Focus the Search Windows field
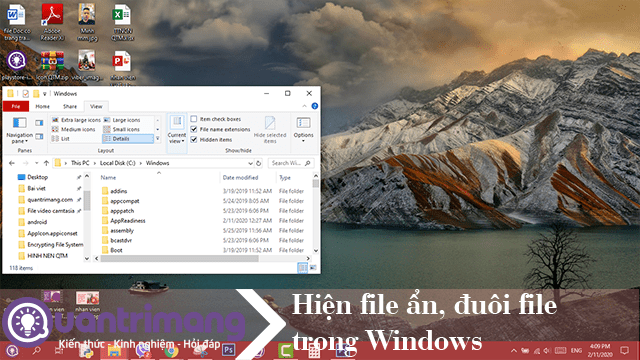The image size is (640, 360). (x=291, y=163)
